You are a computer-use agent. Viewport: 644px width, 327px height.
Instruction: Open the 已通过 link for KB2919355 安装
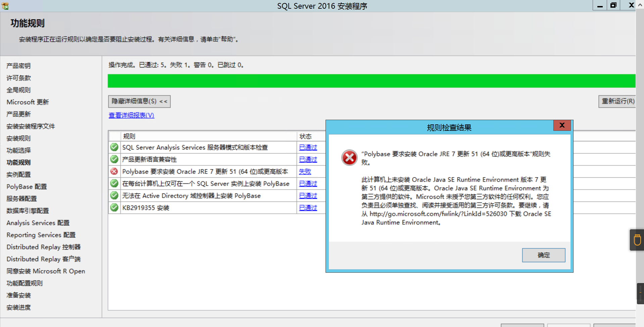(308, 208)
